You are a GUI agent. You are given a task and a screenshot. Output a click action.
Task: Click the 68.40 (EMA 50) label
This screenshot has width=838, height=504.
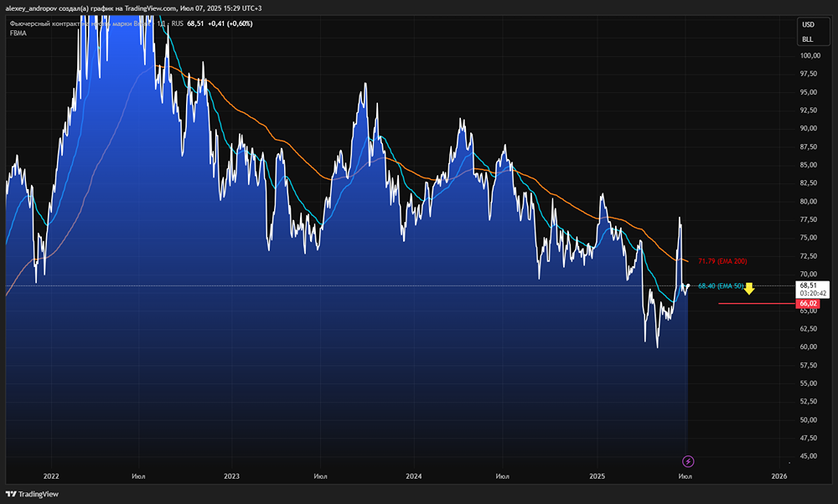721,286
